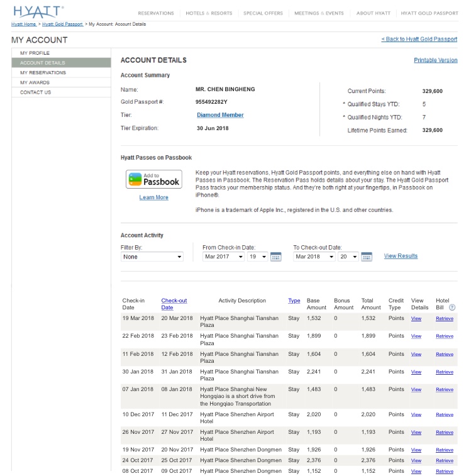This screenshot has height=476, width=471.
Task: Click the Hyatt Home breadcrumb link
Action: coord(24,25)
